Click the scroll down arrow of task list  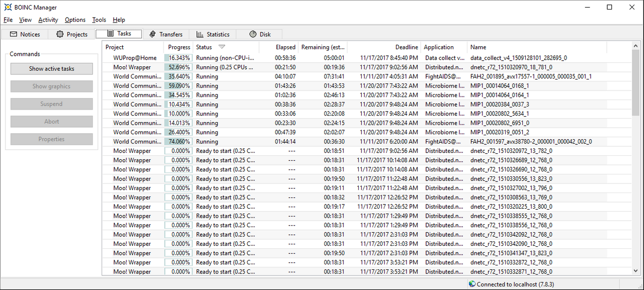point(636,270)
